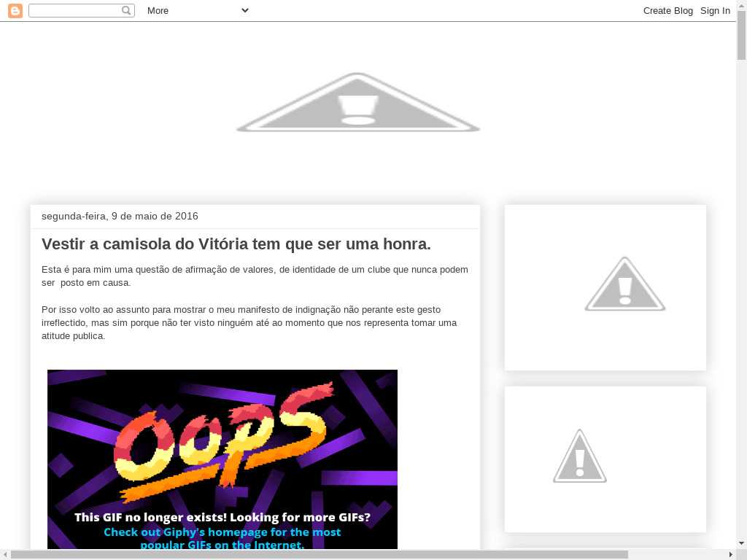
Task: Open the More dropdown menu
Action: [x=197, y=10]
